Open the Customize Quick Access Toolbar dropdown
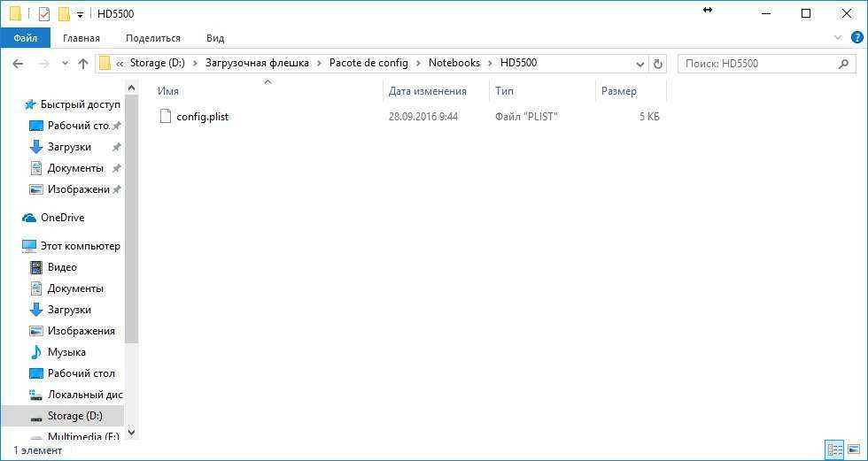 (x=80, y=15)
